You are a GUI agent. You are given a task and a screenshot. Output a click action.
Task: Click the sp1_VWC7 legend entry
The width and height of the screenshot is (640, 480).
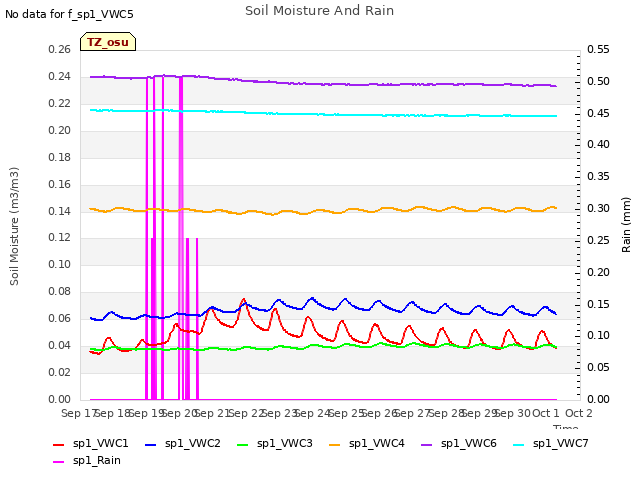[x=551, y=443]
